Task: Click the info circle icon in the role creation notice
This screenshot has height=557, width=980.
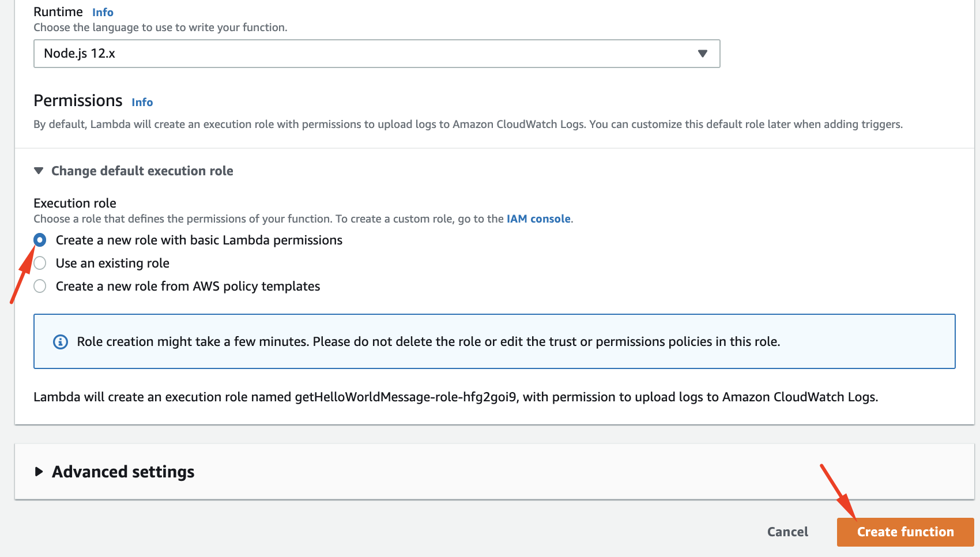Action: coord(60,341)
